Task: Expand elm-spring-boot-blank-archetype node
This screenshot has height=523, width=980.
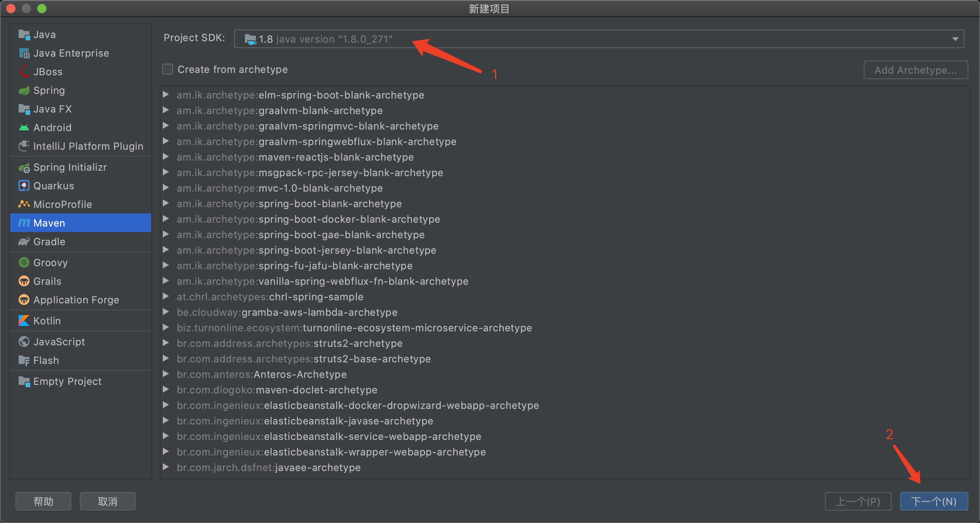Action: tap(166, 94)
